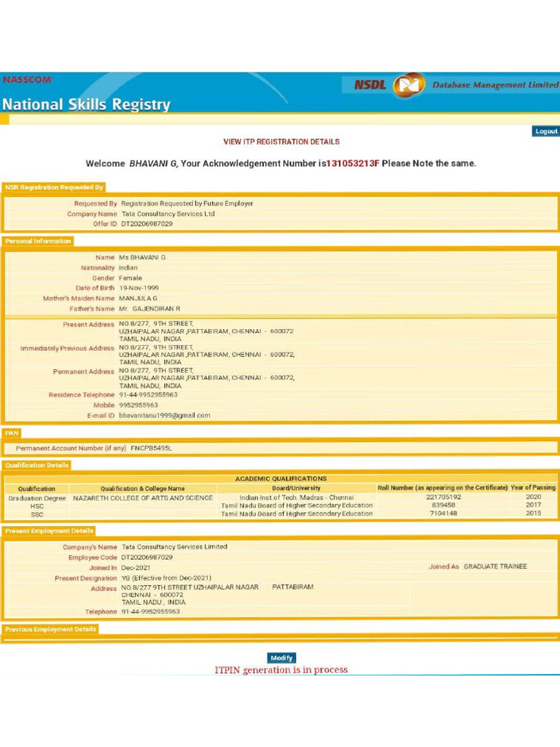
Task: Click the NASSCOM logo text
Action: tap(27, 80)
